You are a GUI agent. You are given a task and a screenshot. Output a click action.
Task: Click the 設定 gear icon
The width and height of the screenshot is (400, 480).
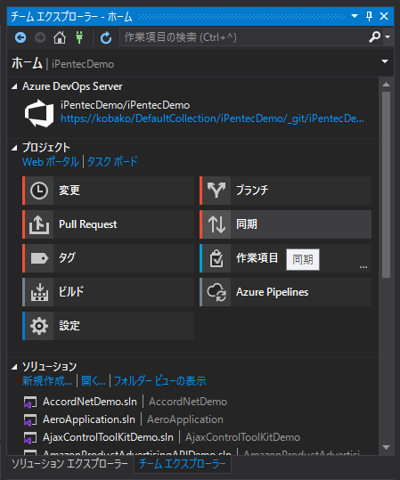39,326
